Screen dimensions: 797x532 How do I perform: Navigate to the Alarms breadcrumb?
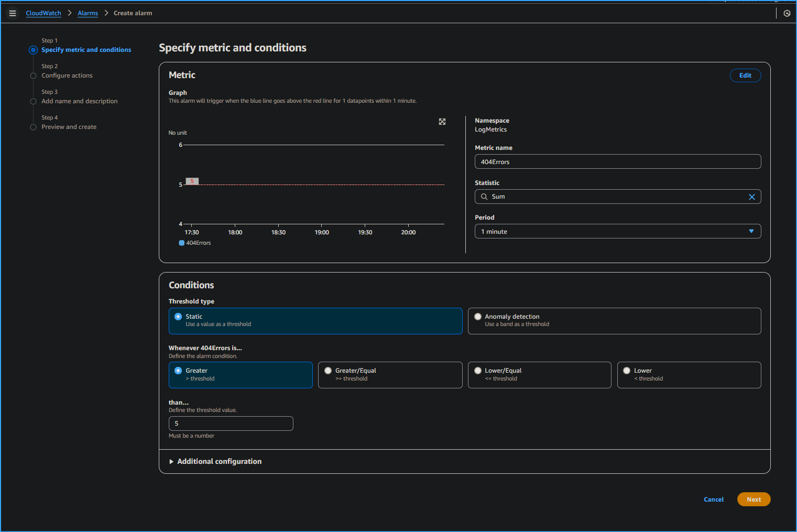tap(88, 13)
